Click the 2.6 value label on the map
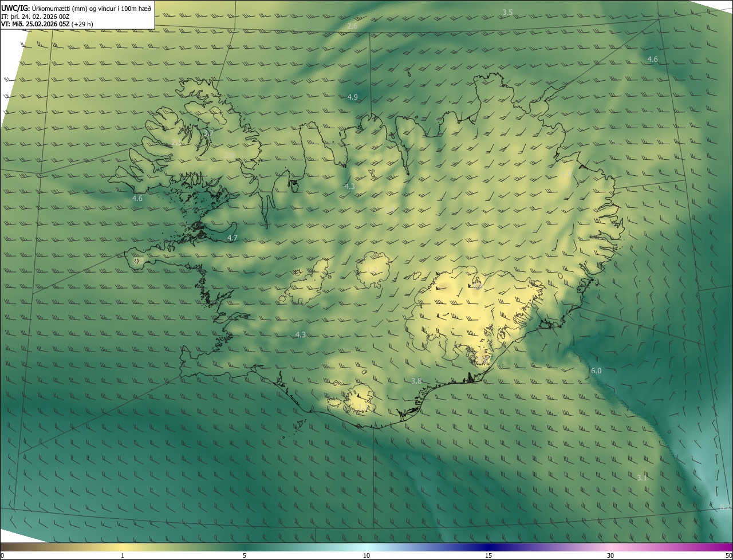Viewport: 733px width, 560px height. click(352, 26)
